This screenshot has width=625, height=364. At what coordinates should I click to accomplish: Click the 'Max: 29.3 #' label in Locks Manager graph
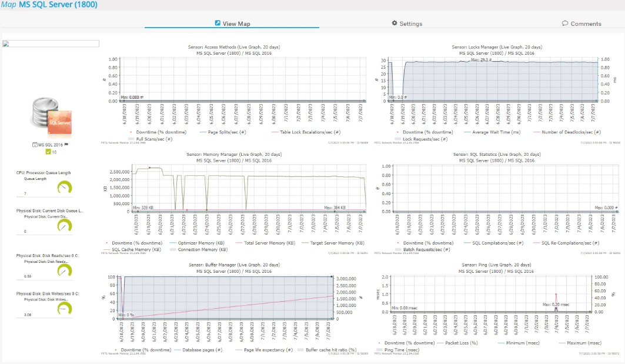(481, 60)
